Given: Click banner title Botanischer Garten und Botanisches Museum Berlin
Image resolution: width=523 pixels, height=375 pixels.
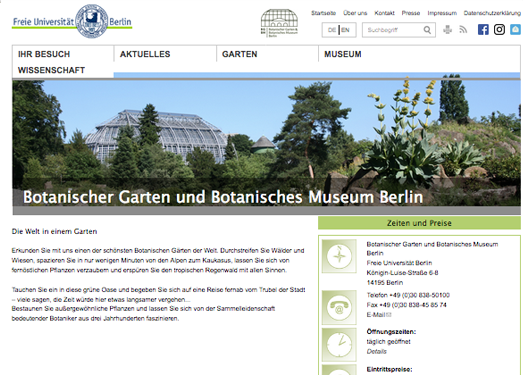Looking at the screenshot, I should tap(223, 197).
